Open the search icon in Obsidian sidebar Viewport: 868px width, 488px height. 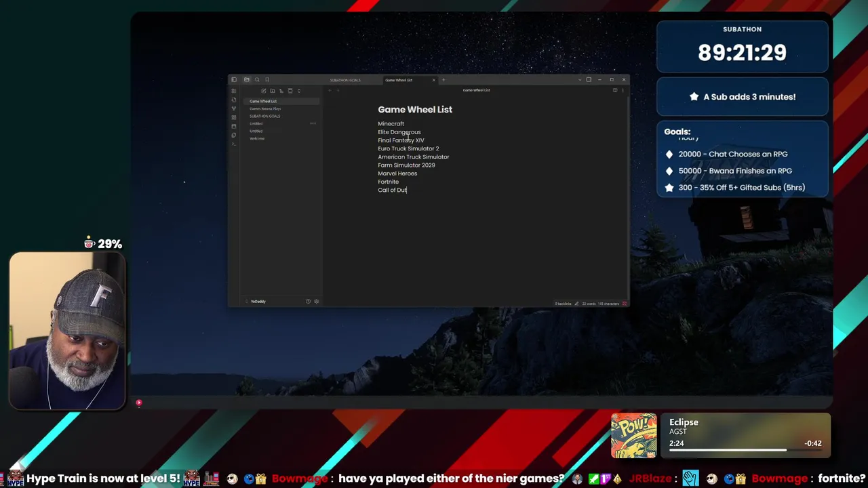point(257,80)
